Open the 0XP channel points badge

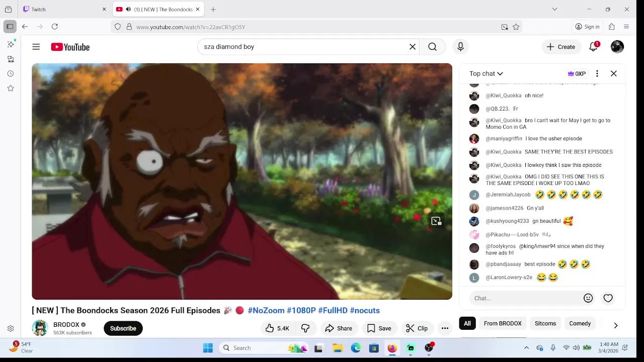(x=577, y=73)
